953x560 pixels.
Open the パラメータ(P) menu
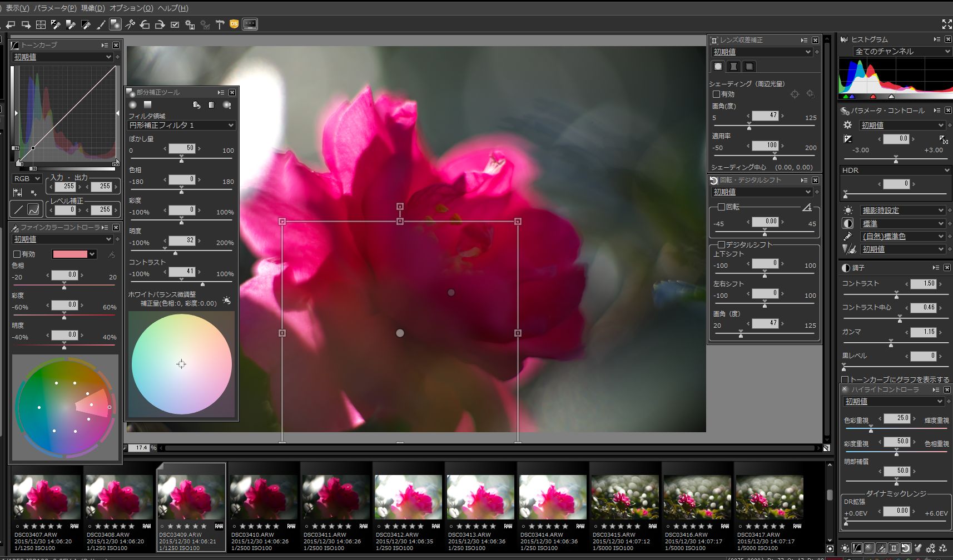[x=55, y=8]
